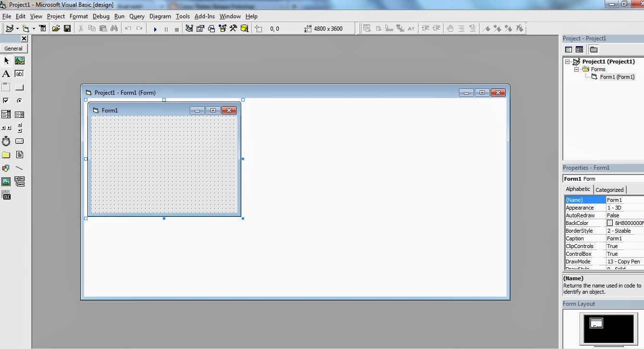
Task: Choose the vertical scrollbar control tool
Action: [20, 128]
